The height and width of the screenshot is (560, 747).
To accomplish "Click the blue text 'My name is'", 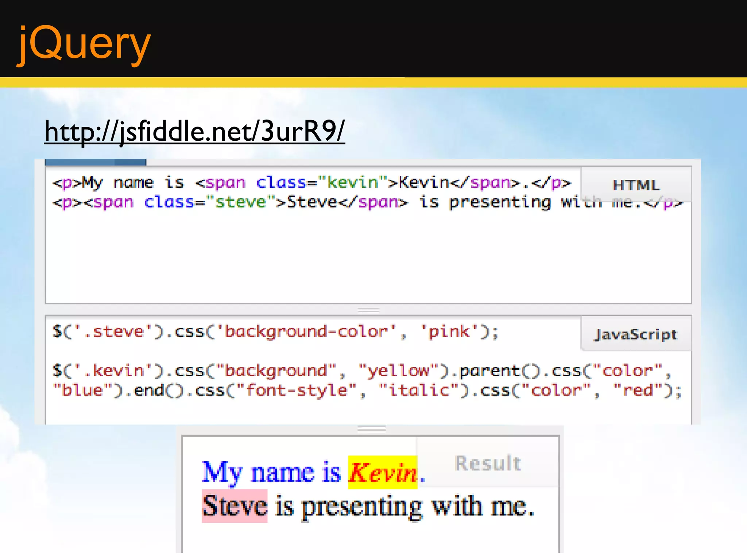I will click(271, 472).
